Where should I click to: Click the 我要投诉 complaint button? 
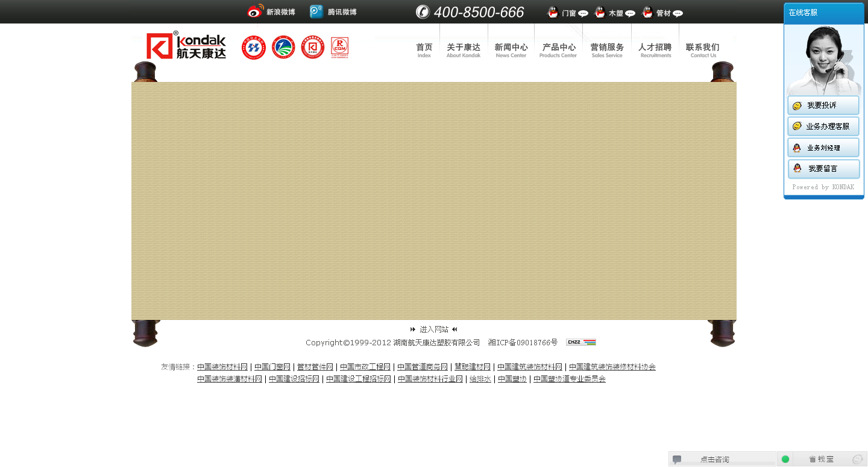823,105
